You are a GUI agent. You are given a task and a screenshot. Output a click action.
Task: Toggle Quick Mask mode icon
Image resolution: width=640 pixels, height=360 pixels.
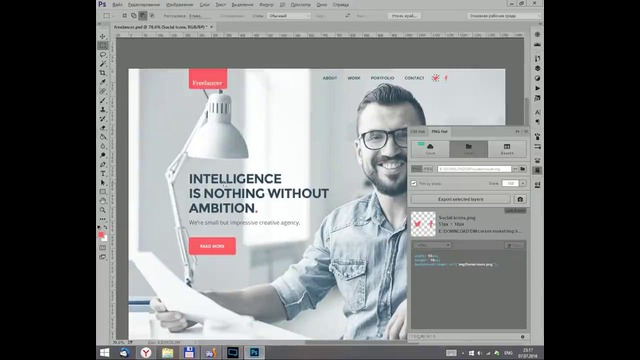(103, 248)
